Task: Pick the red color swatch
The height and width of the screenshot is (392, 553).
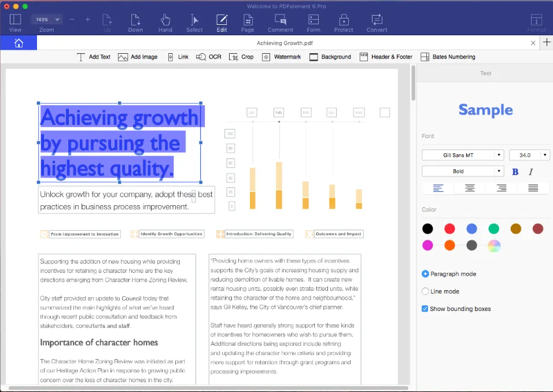Action: [449, 229]
